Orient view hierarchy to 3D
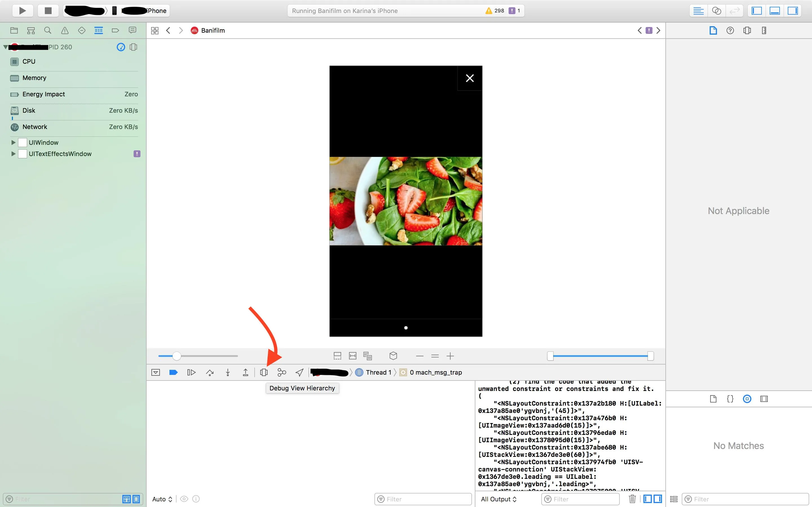The height and width of the screenshot is (507, 812). [x=393, y=356]
